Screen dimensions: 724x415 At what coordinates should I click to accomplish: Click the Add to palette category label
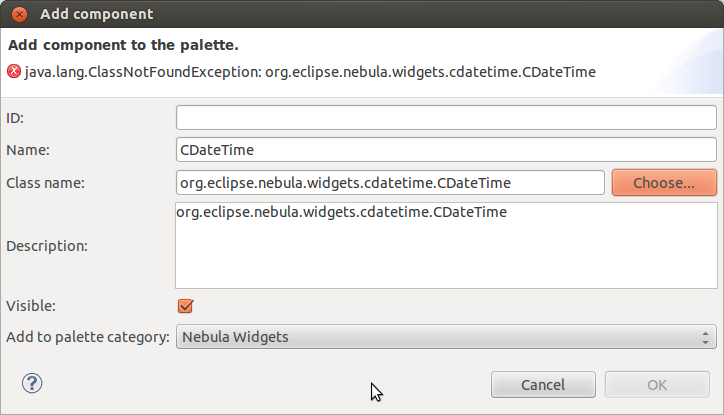[x=88, y=337]
